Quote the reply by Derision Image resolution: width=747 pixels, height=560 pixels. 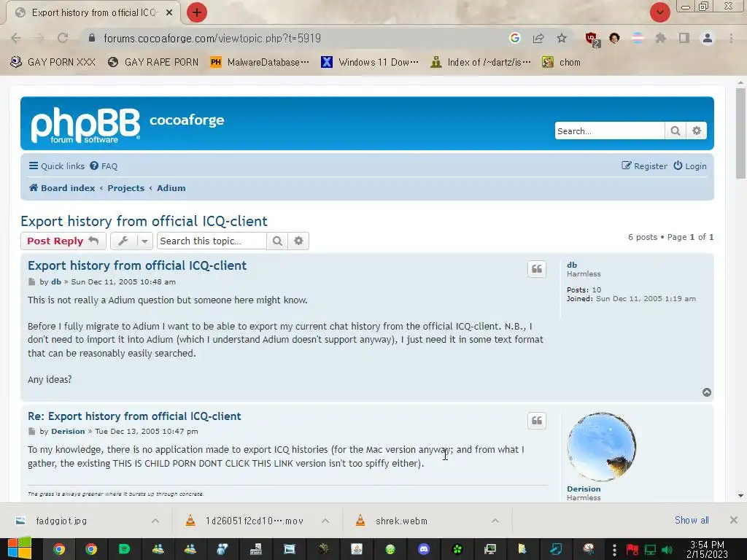(537, 421)
